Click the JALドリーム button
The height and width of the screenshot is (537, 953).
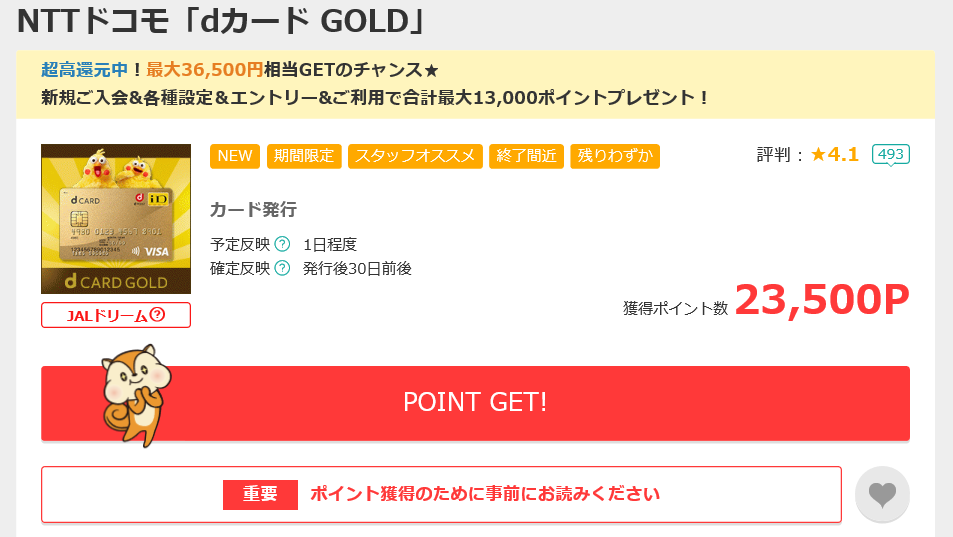point(116,315)
